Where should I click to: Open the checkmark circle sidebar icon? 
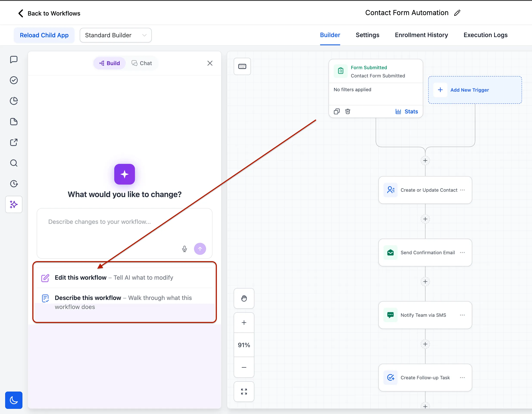pyautogui.click(x=14, y=80)
